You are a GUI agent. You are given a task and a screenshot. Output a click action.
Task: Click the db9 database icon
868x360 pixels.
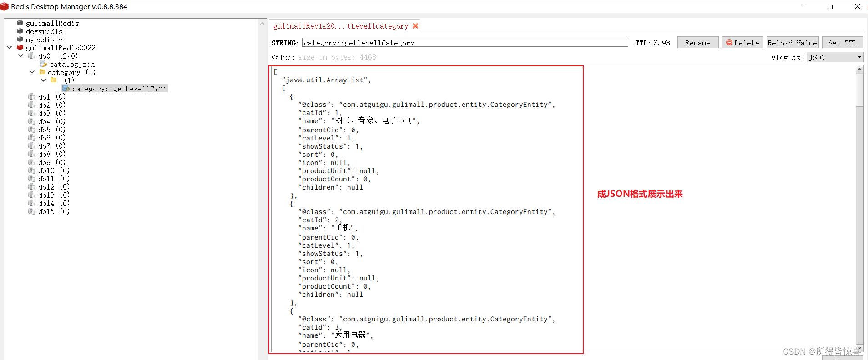(x=32, y=162)
